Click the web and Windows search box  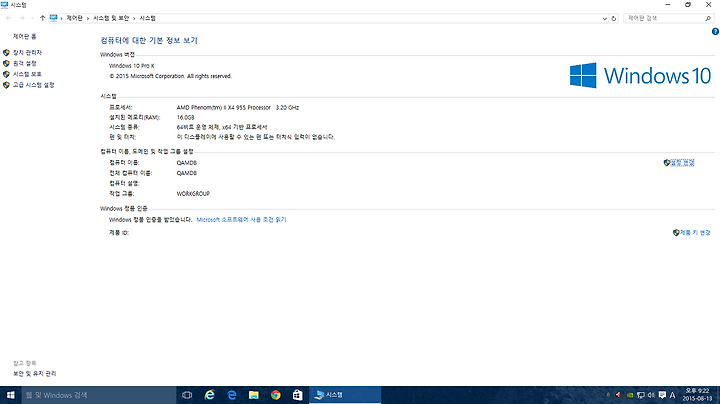click(x=99, y=395)
